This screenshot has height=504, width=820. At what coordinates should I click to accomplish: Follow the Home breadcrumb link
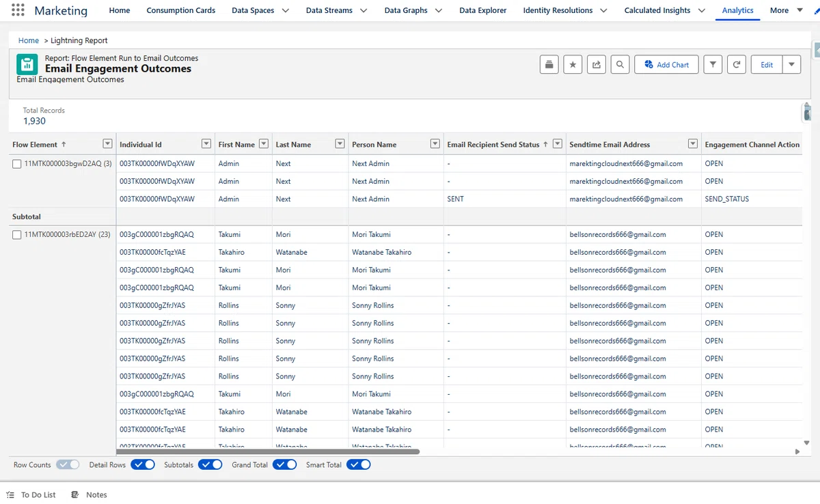29,40
